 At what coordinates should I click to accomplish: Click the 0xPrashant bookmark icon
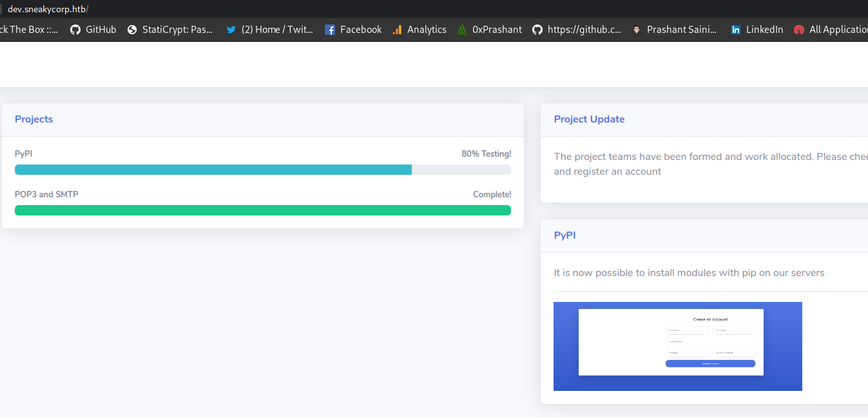[462, 30]
